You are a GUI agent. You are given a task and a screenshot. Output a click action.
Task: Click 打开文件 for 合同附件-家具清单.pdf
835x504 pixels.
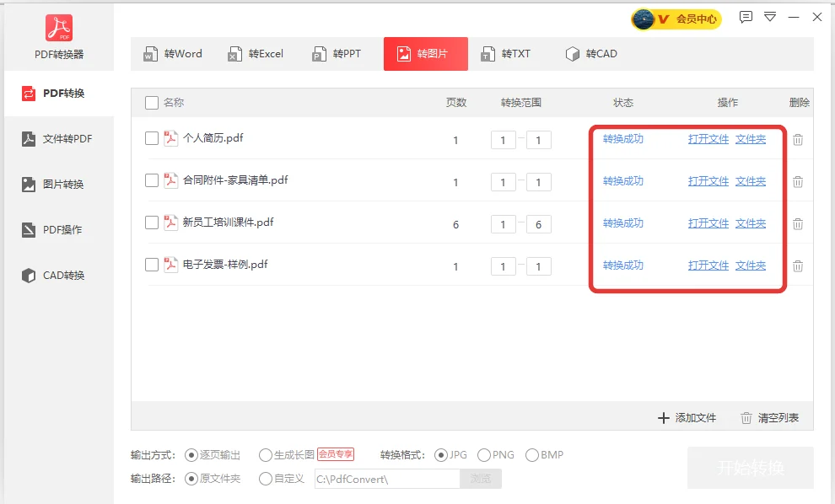[x=708, y=181]
